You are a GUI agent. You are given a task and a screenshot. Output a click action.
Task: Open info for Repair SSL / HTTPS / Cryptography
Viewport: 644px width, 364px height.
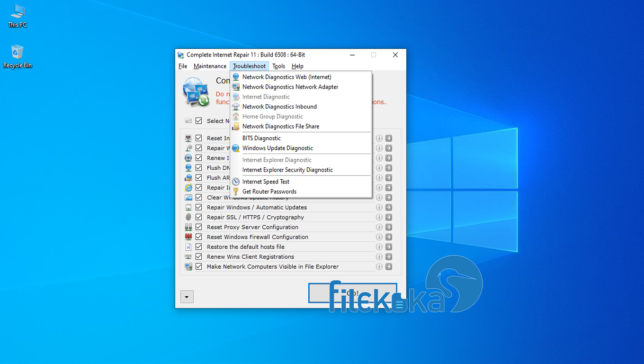coord(379,217)
